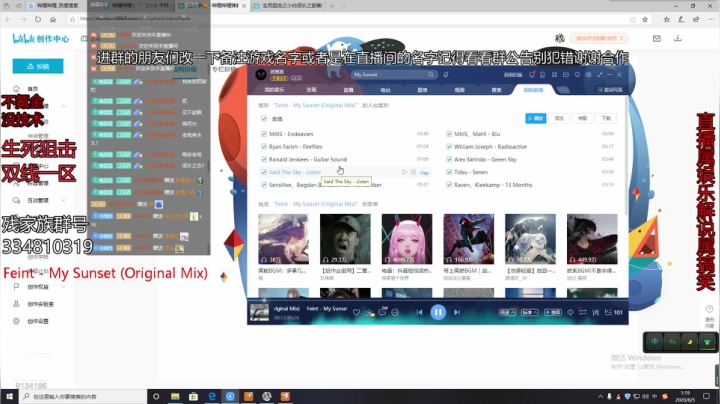The height and width of the screenshot is (404, 720).
Task: Go to browser home page
Action: click(53, 19)
